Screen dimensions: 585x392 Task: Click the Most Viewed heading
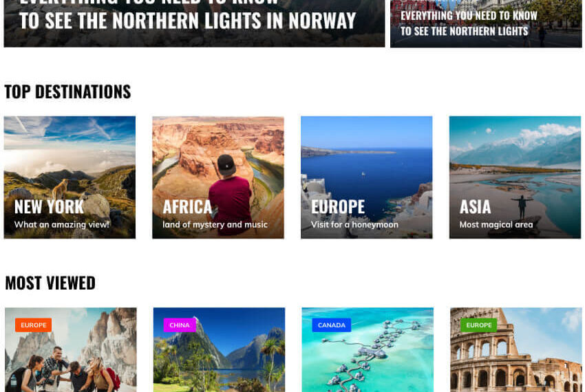click(x=50, y=283)
